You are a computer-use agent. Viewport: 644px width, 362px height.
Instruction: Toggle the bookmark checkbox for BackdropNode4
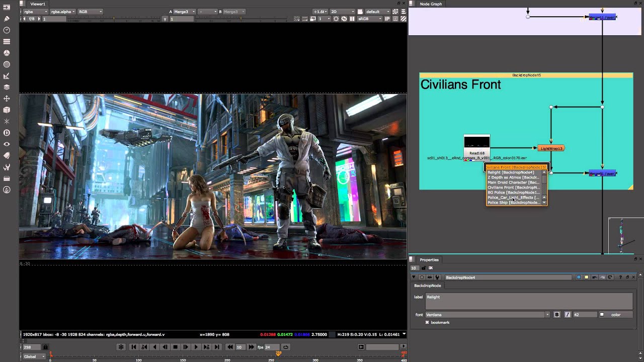(x=427, y=322)
